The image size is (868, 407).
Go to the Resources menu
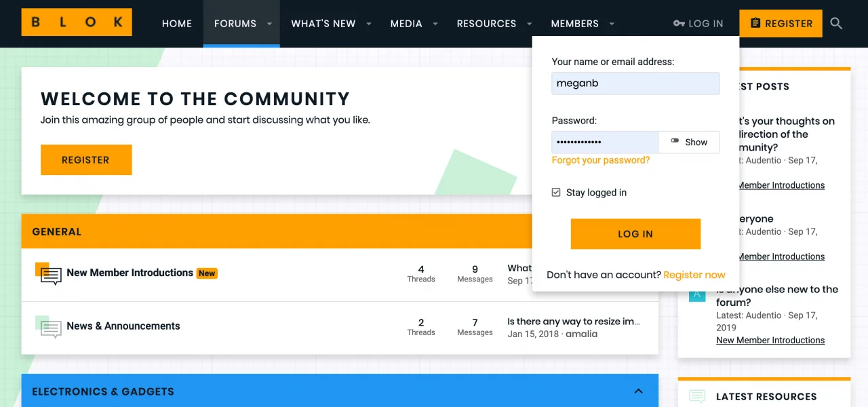(486, 24)
